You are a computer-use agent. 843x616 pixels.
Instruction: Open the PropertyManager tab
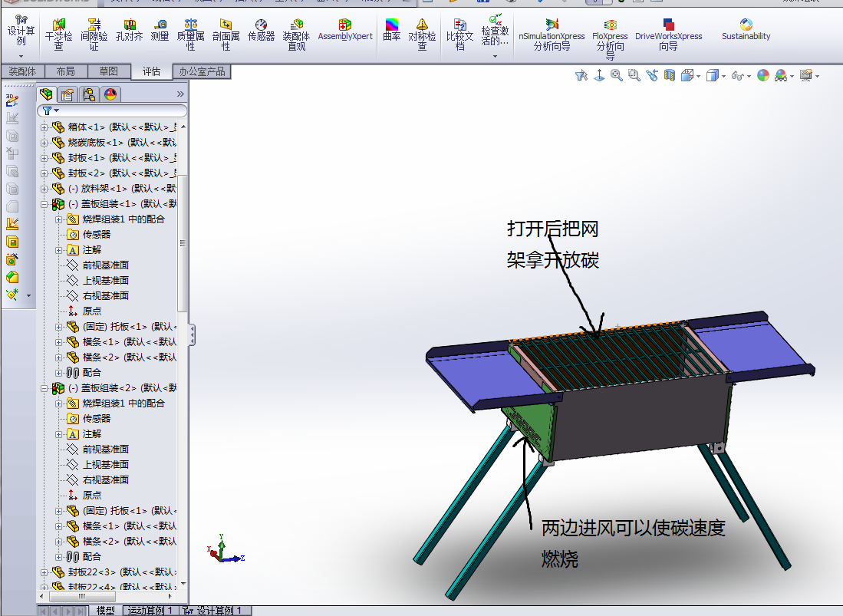click(68, 94)
